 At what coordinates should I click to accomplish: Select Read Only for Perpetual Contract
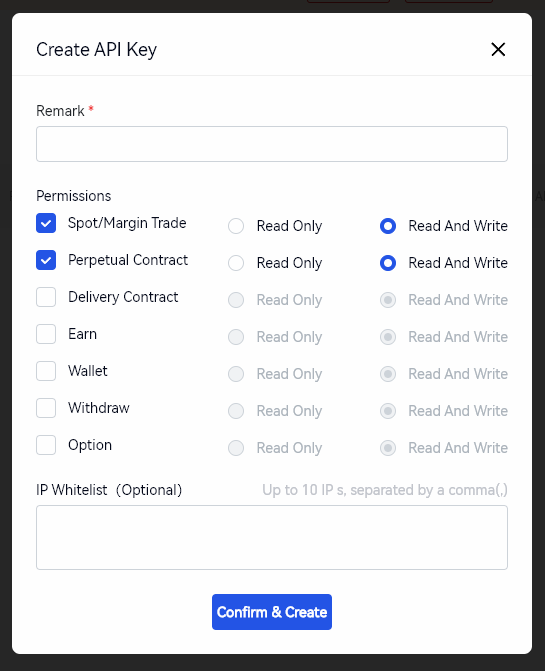pyautogui.click(x=236, y=263)
